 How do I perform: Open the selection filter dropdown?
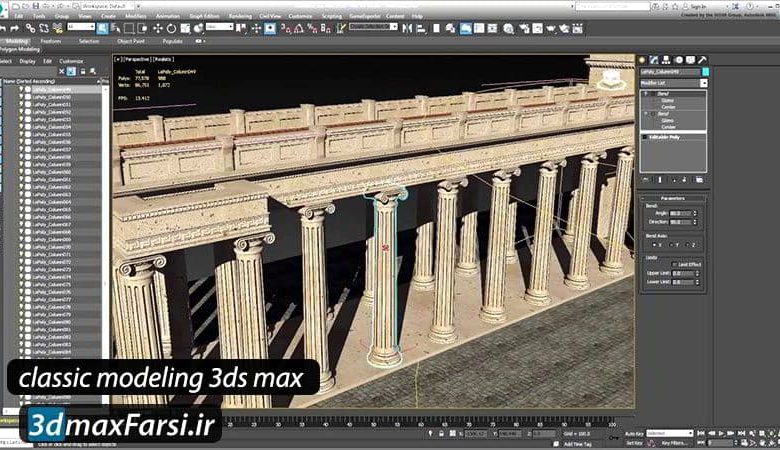click(x=81, y=26)
